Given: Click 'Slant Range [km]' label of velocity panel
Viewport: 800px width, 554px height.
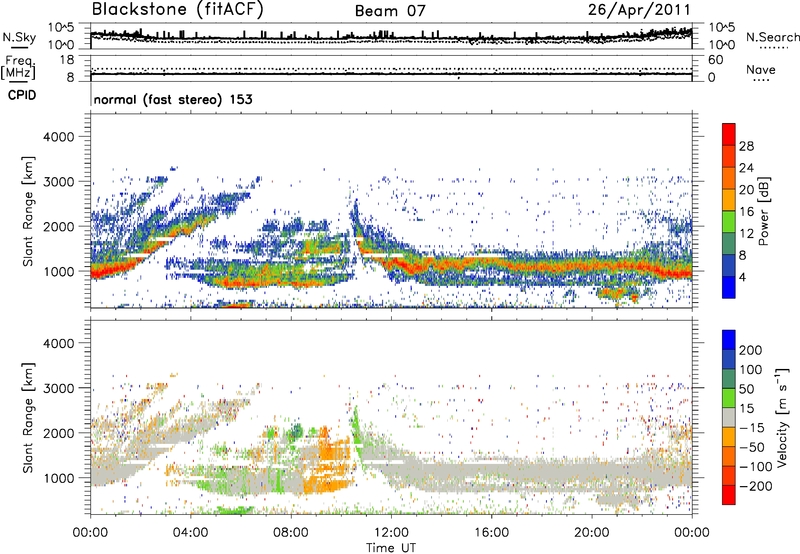Looking at the screenshot, I should click(28, 418).
